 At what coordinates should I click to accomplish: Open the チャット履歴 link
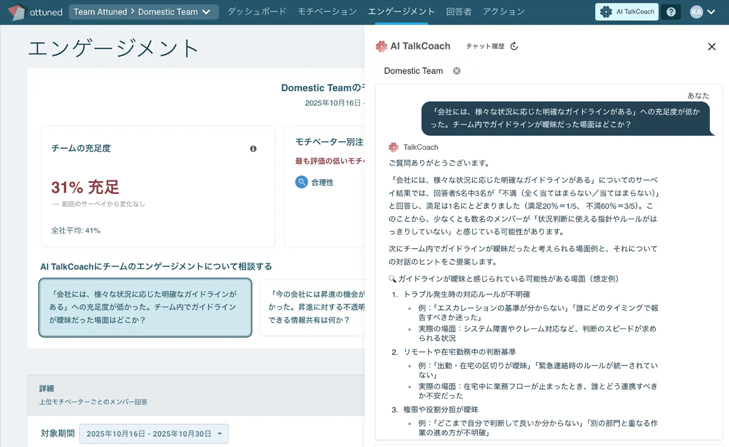click(x=485, y=46)
